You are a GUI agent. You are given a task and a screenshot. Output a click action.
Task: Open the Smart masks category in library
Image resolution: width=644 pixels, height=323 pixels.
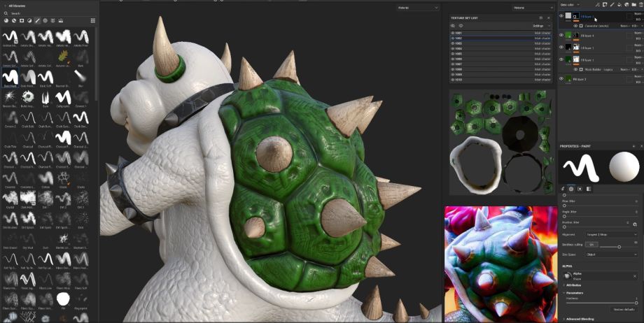point(22,20)
